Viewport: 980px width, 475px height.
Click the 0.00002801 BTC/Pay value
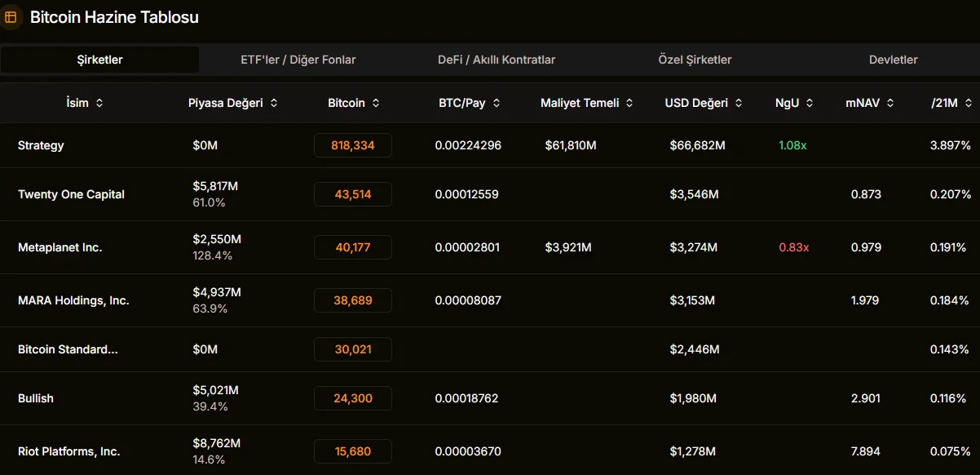coord(467,247)
